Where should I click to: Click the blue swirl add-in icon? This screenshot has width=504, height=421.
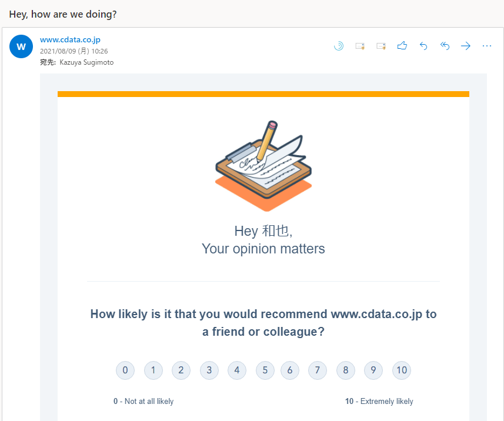[339, 46]
